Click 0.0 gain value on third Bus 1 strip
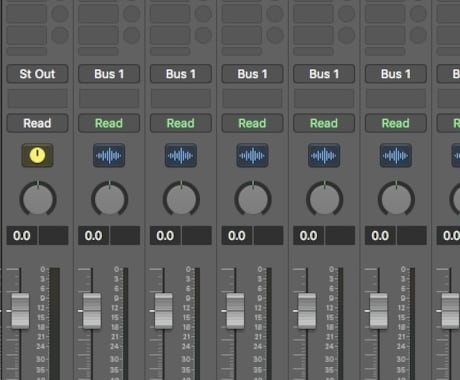The image size is (460, 380). click(x=237, y=236)
